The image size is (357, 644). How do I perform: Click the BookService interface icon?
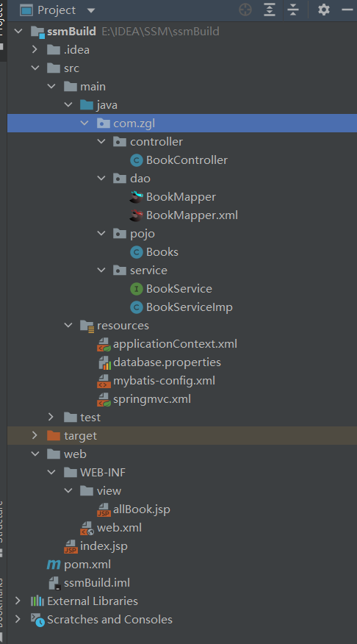point(136,289)
